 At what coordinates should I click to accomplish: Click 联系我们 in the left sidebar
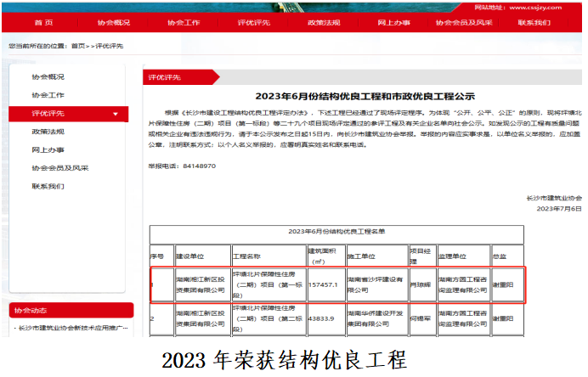(x=48, y=186)
